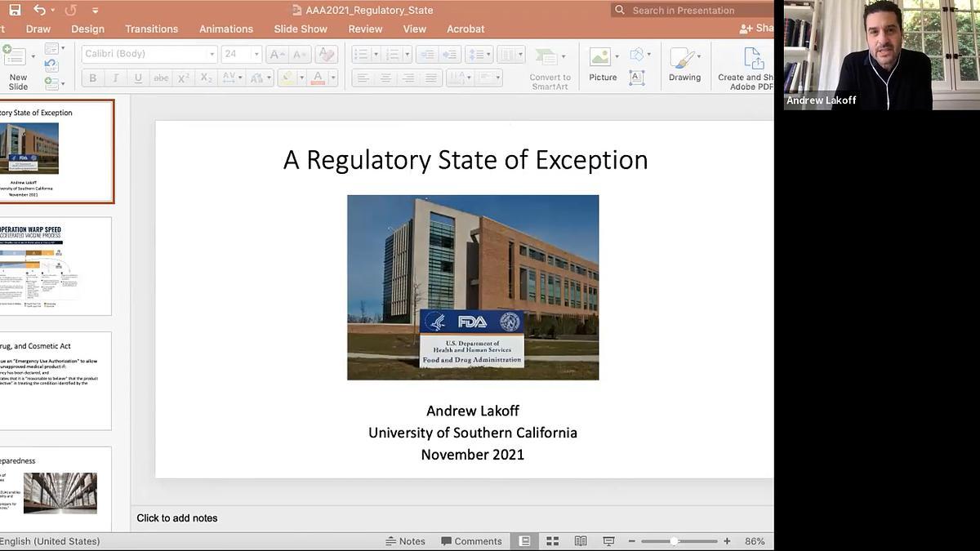Open the Design ribbon tab

click(x=87, y=29)
